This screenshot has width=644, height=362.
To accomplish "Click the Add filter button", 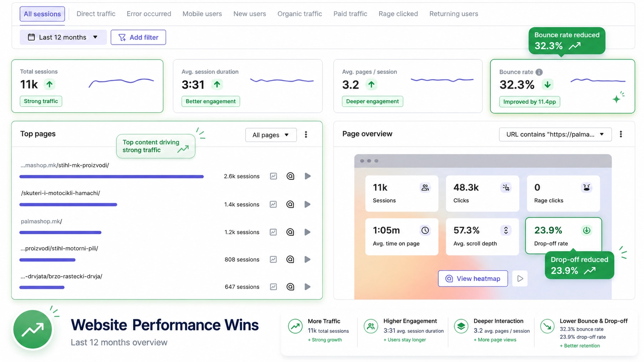I will pyautogui.click(x=138, y=37).
